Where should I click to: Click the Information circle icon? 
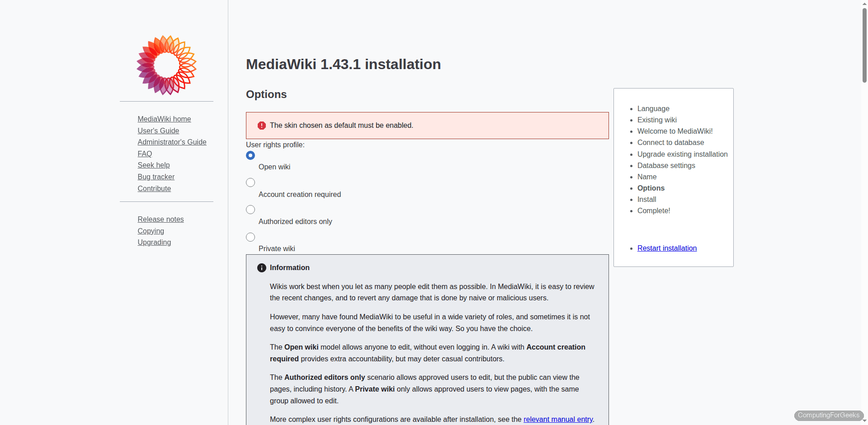(x=262, y=267)
